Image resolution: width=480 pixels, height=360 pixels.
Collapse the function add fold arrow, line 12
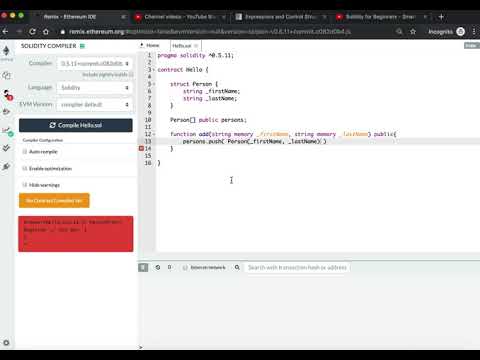click(154, 134)
